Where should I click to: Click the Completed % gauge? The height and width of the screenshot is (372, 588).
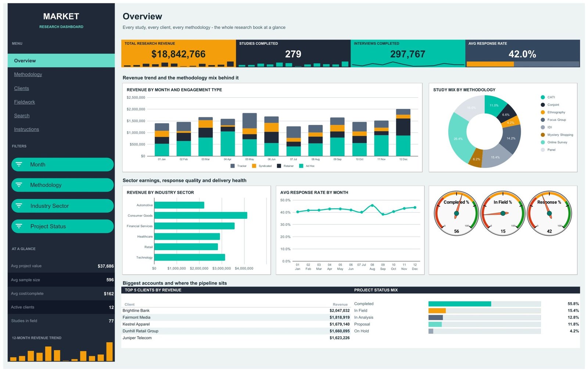click(456, 213)
